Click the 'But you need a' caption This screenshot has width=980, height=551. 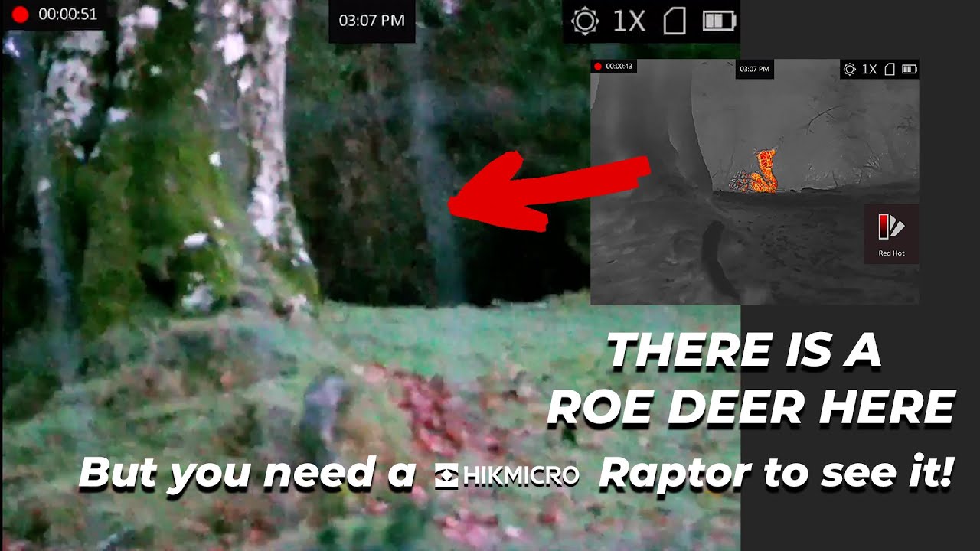[248, 474]
